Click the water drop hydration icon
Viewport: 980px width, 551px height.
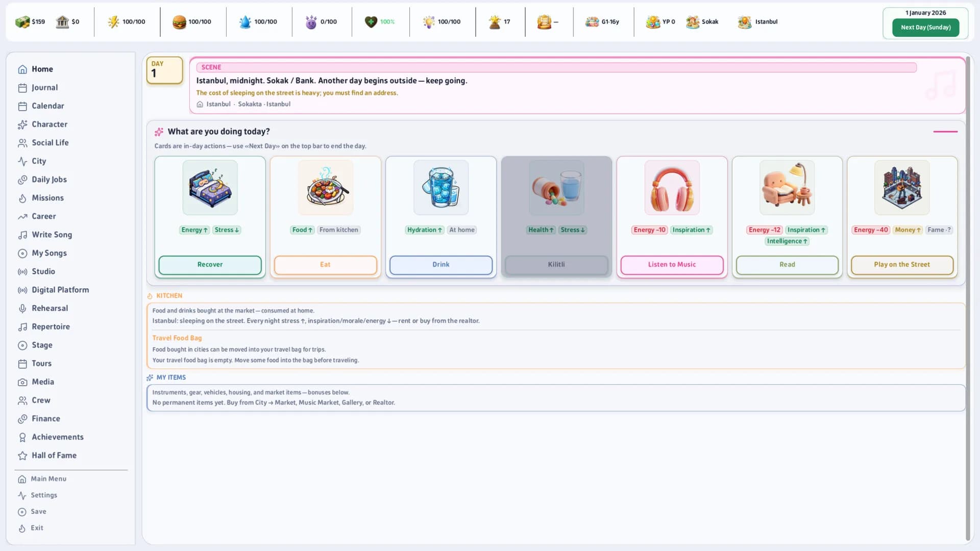click(x=245, y=21)
